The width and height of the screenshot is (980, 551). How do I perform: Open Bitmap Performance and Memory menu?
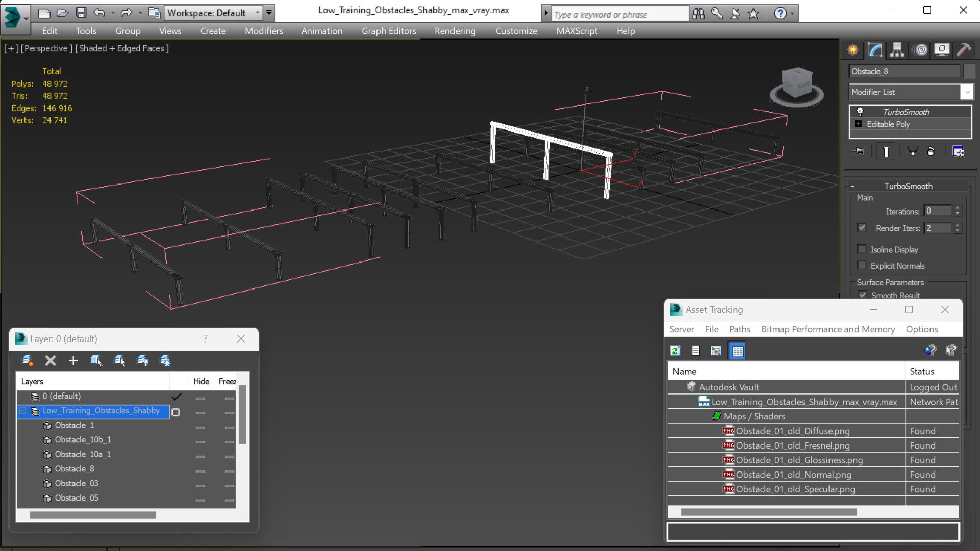pos(828,329)
